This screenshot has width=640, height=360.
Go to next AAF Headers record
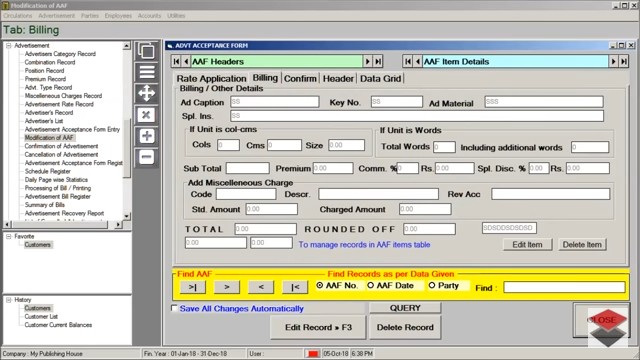pos(367,62)
